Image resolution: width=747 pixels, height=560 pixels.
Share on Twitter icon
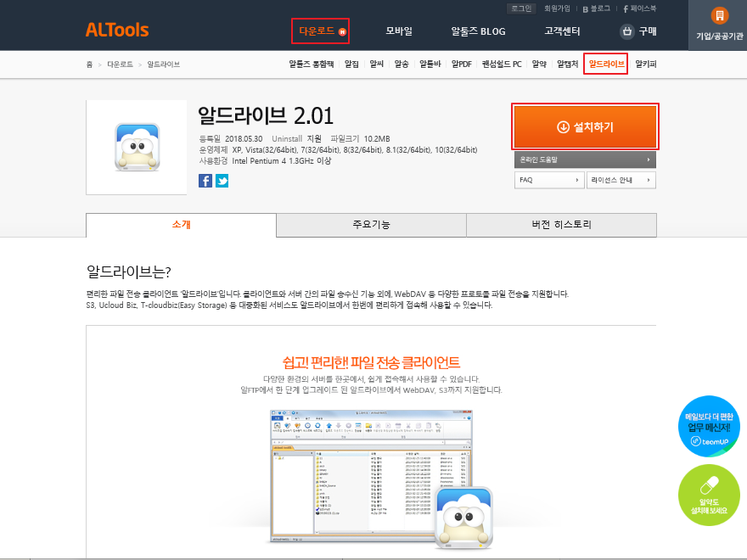[x=222, y=181]
